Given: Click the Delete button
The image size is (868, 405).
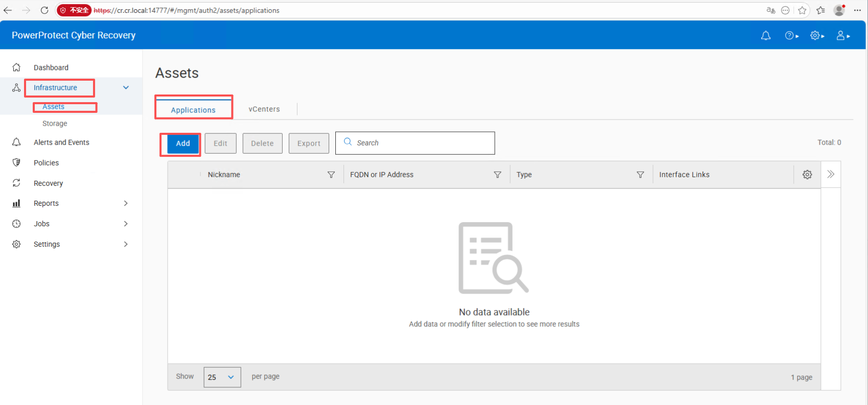Looking at the screenshot, I should click(262, 144).
